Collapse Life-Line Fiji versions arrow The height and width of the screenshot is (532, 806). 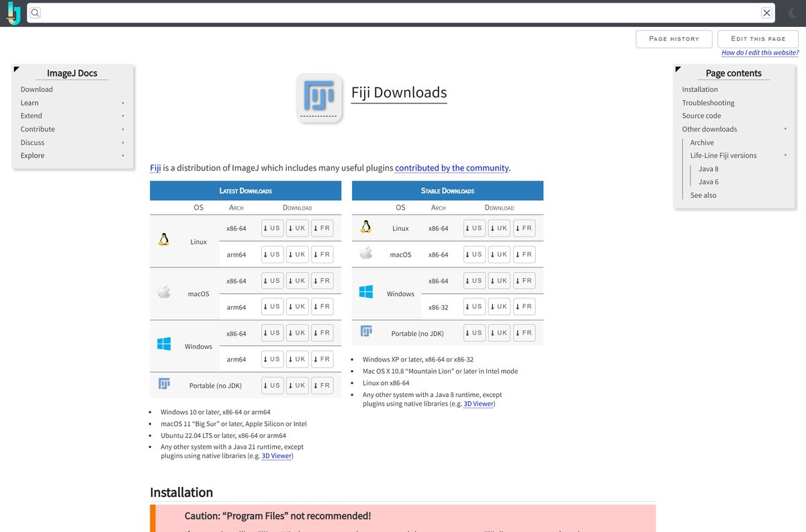pyautogui.click(x=785, y=155)
